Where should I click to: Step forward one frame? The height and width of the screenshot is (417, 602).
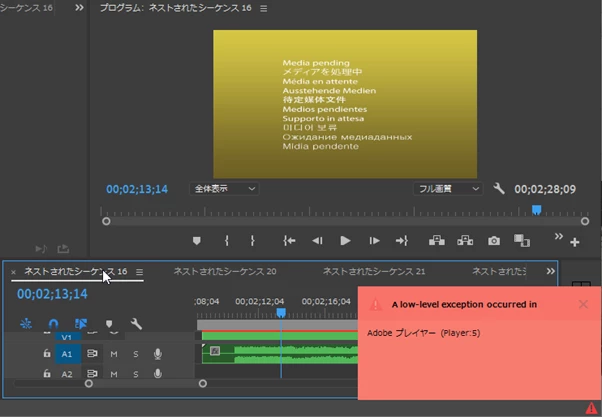[x=374, y=241]
